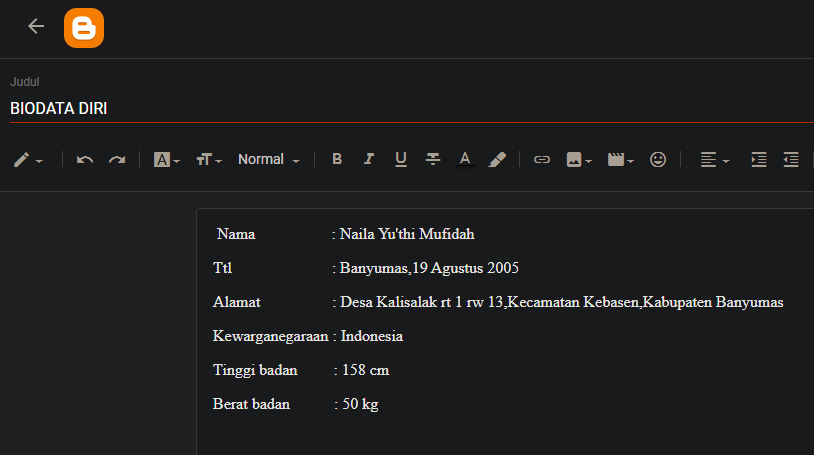Undo the last edit
The image size is (814, 455).
[x=85, y=160]
